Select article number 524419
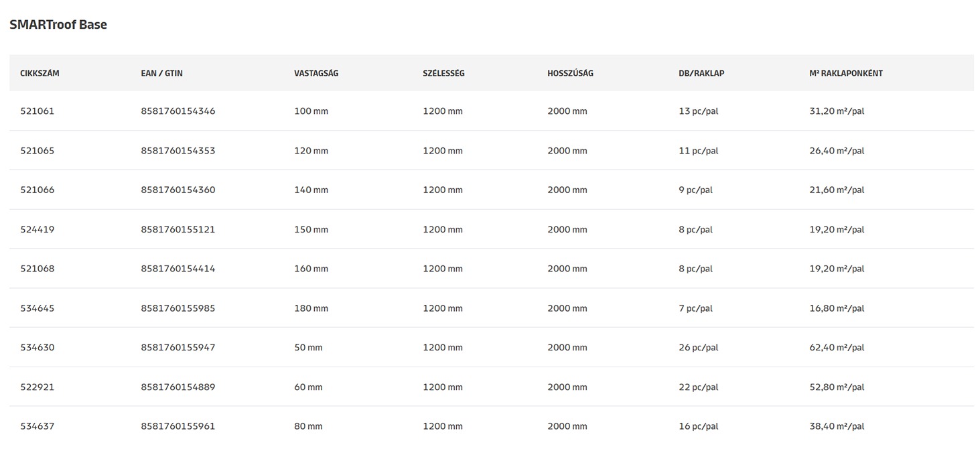The width and height of the screenshot is (980, 449). coord(38,230)
